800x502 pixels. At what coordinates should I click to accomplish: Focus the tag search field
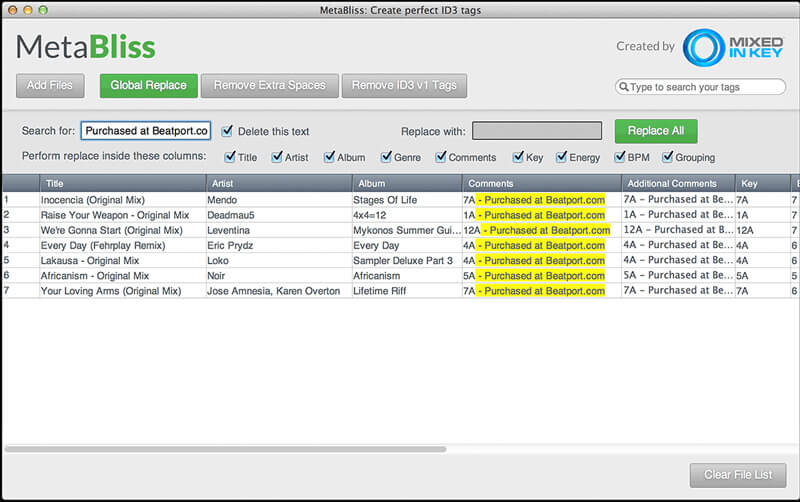[700, 87]
